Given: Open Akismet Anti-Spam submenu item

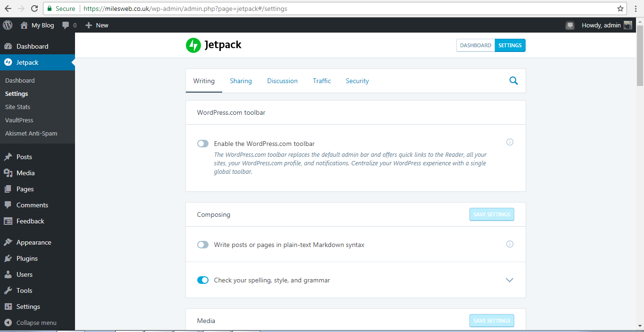Looking at the screenshot, I should [31, 133].
